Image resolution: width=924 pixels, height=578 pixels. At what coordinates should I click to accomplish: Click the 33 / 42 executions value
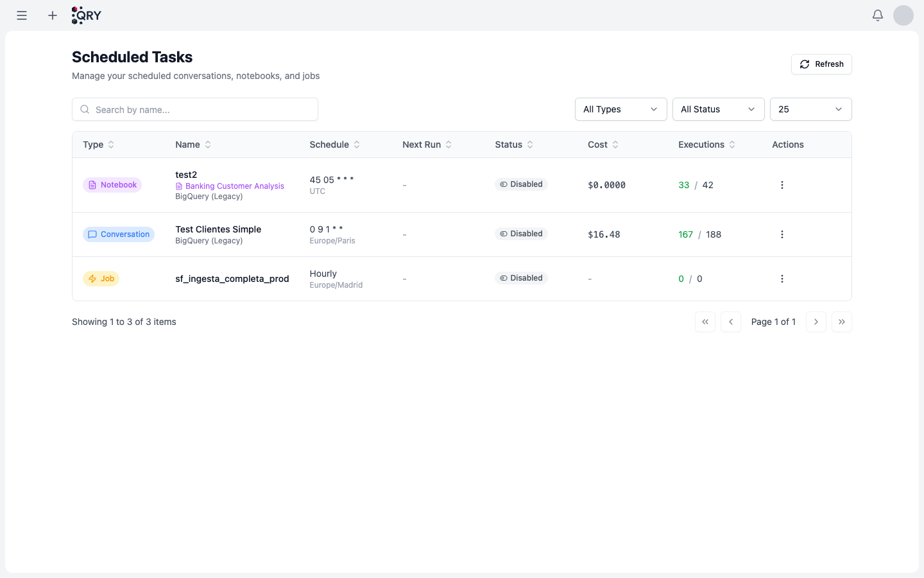696,185
